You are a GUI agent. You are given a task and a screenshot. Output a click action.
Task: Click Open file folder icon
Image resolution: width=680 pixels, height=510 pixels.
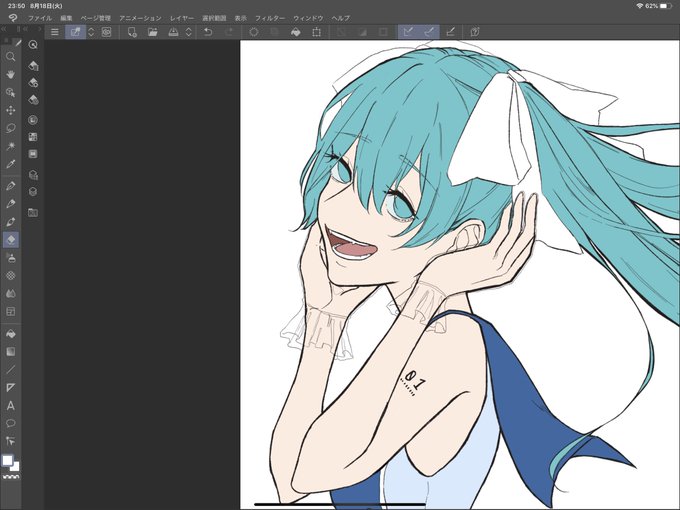(x=153, y=32)
